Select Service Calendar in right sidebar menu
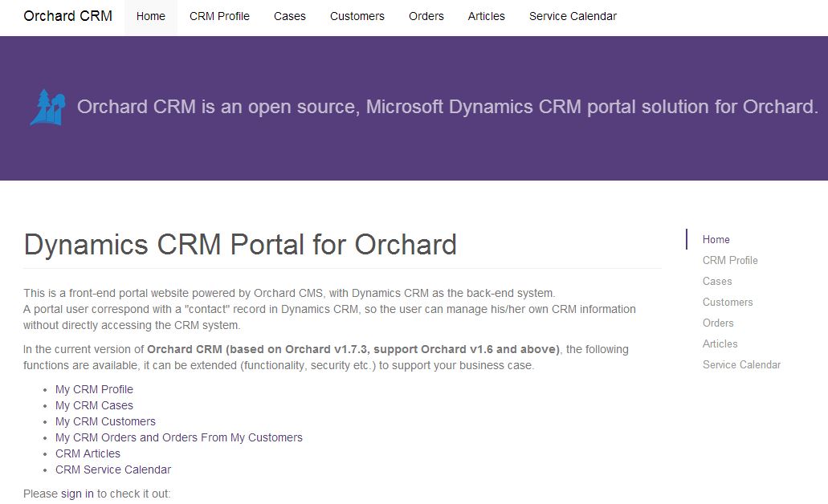The image size is (828, 504). click(741, 364)
